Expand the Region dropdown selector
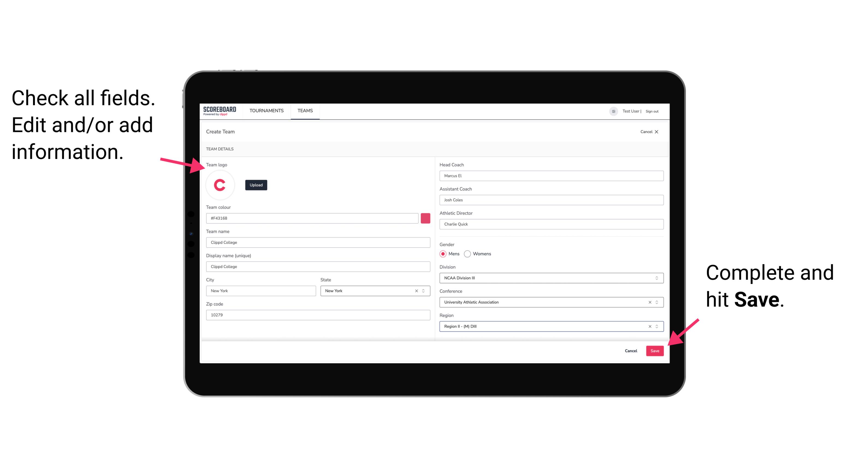This screenshot has height=467, width=868. 657,326
